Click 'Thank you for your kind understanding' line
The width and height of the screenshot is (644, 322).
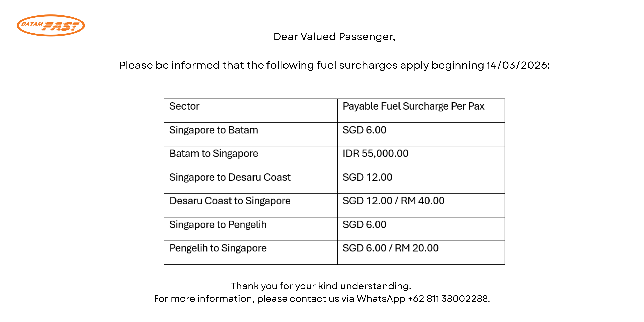[321, 286]
